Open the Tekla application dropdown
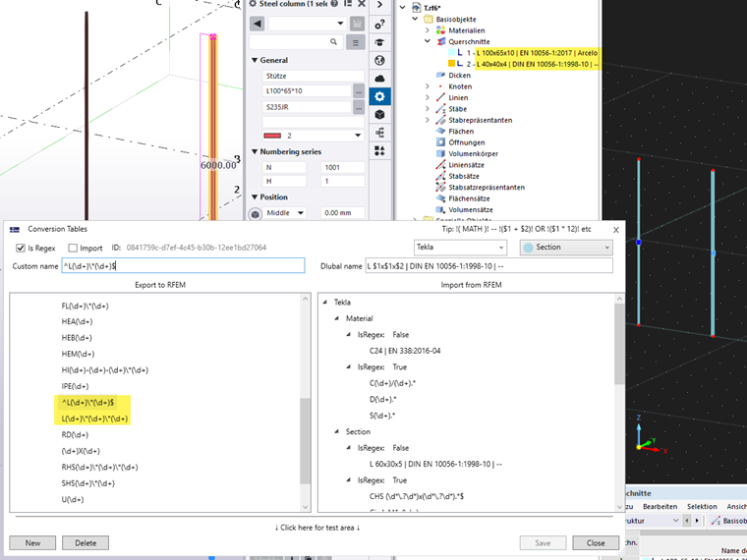The height and width of the screenshot is (560, 747). [460, 248]
